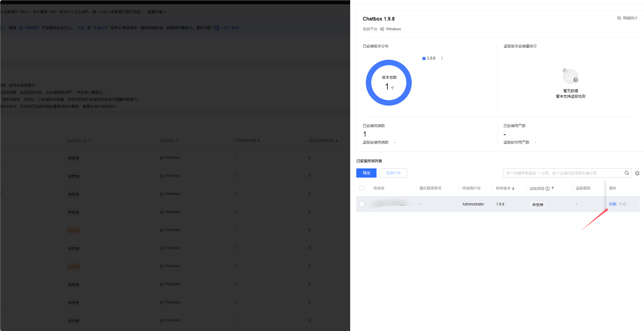Click 查看详情 link in top banner
The width and height of the screenshot is (644, 331).
157,12
